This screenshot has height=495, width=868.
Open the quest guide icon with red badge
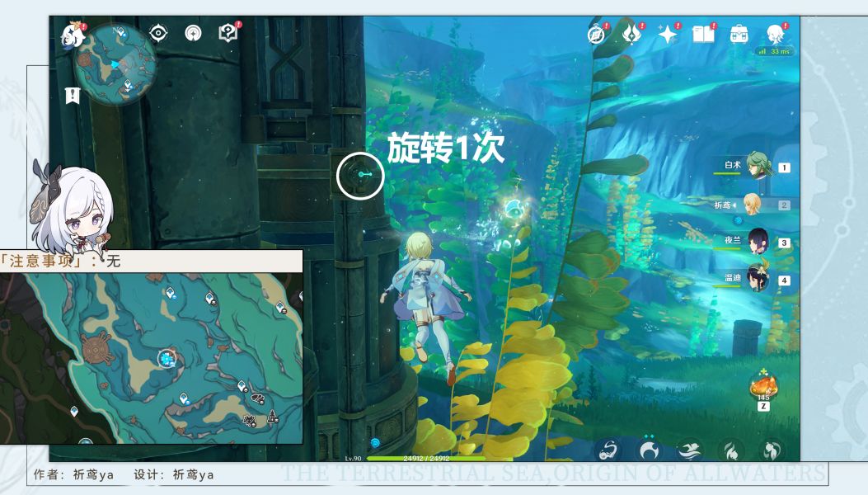click(x=228, y=33)
